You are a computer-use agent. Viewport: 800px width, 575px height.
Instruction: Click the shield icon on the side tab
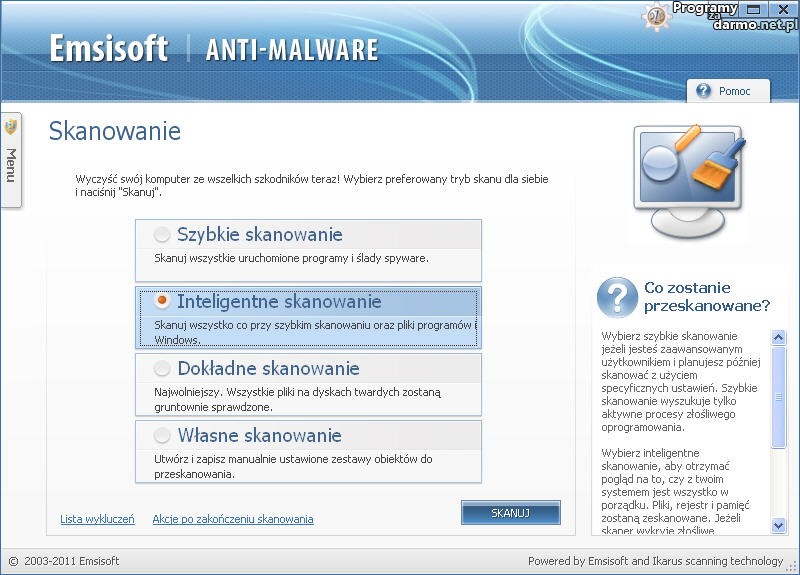pyautogui.click(x=11, y=127)
